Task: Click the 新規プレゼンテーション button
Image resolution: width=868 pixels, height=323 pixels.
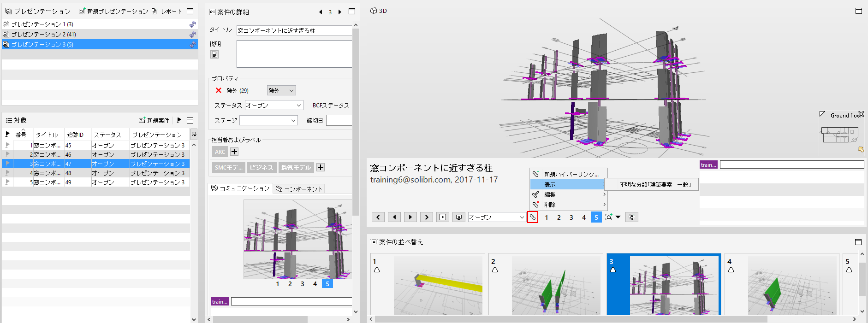Action: coord(113,11)
